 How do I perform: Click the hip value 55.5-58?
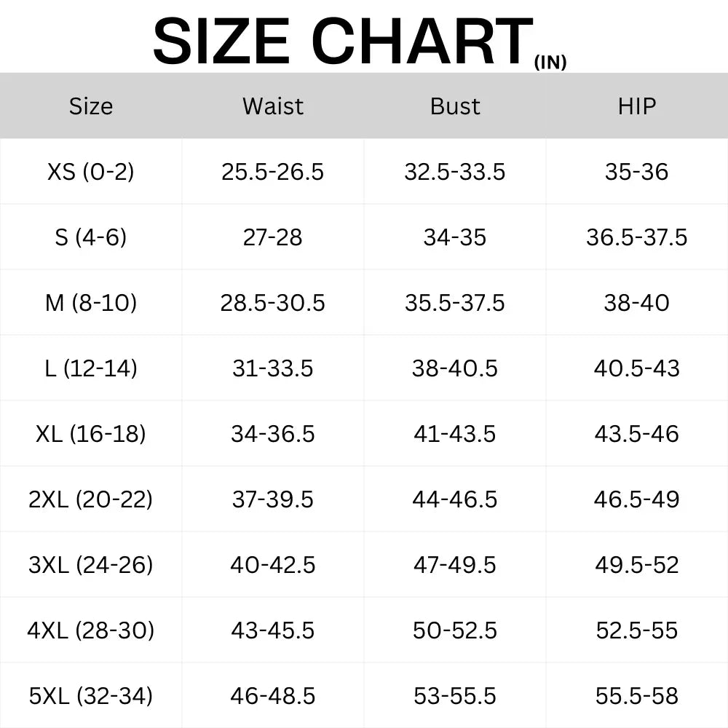pos(637,695)
